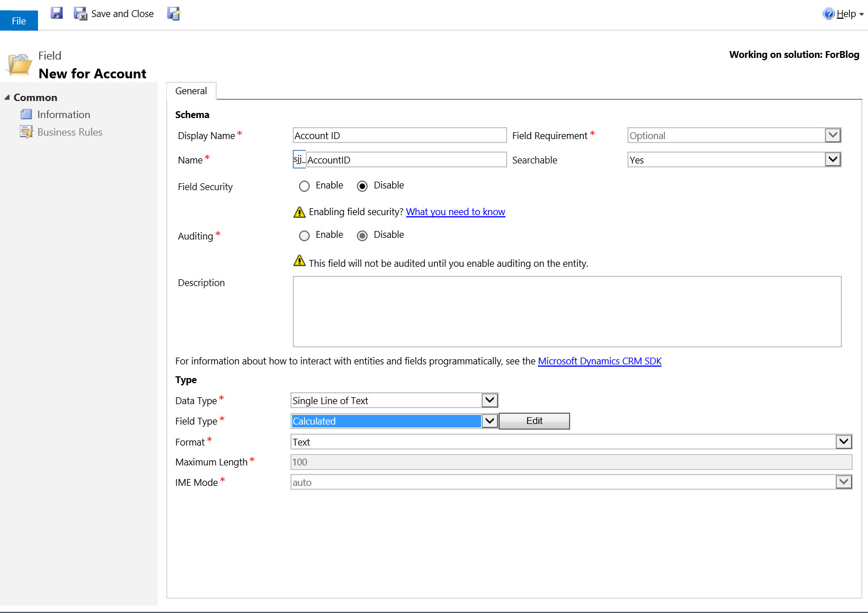
Task: Click the Save disk icon
Action: (x=57, y=13)
